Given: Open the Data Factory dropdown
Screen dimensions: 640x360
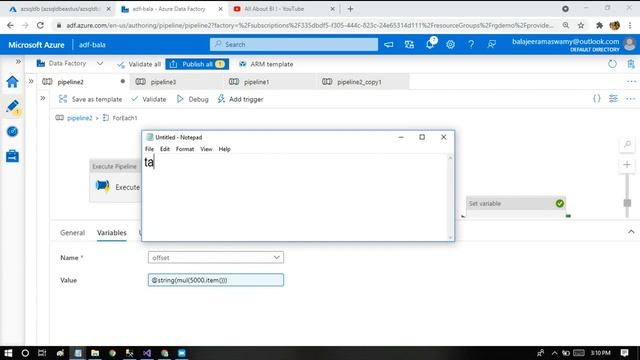Looking at the screenshot, I should coord(70,64).
